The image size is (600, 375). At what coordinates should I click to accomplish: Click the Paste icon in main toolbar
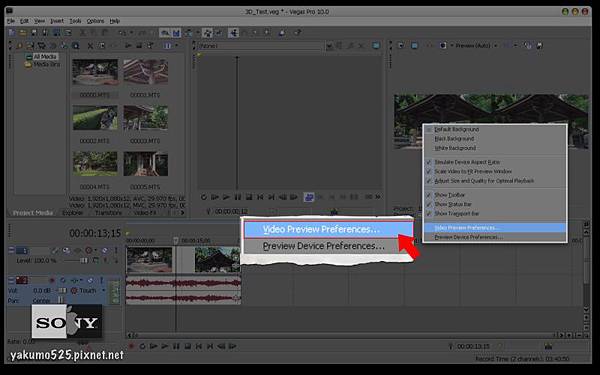tap(105, 33)
